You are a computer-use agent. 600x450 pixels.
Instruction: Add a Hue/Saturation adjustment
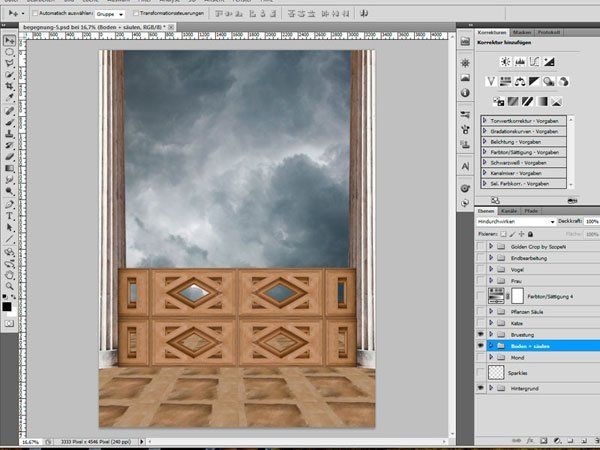pyautogui.click(x=505, y=82)
